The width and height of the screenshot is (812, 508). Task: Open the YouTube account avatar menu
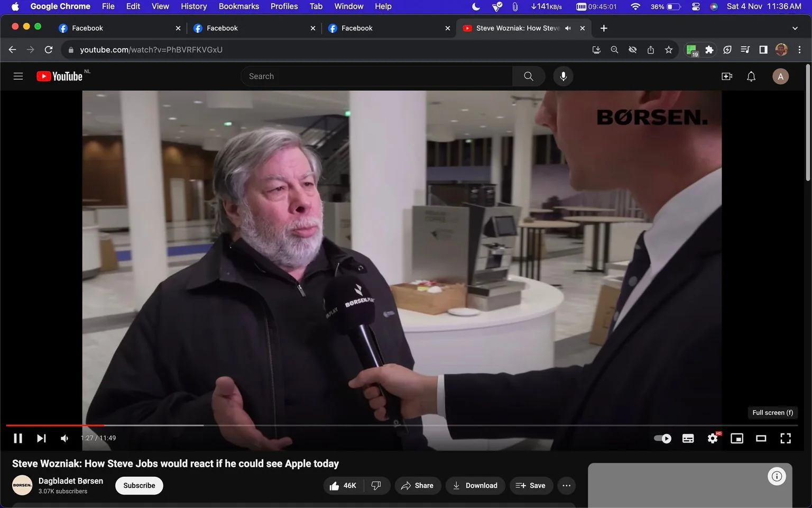coord(780,76)
